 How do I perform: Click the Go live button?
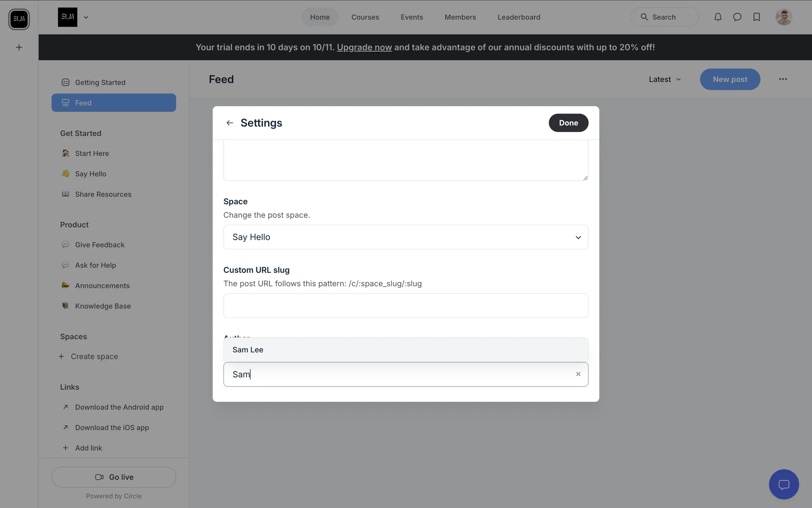click(114, 477)
